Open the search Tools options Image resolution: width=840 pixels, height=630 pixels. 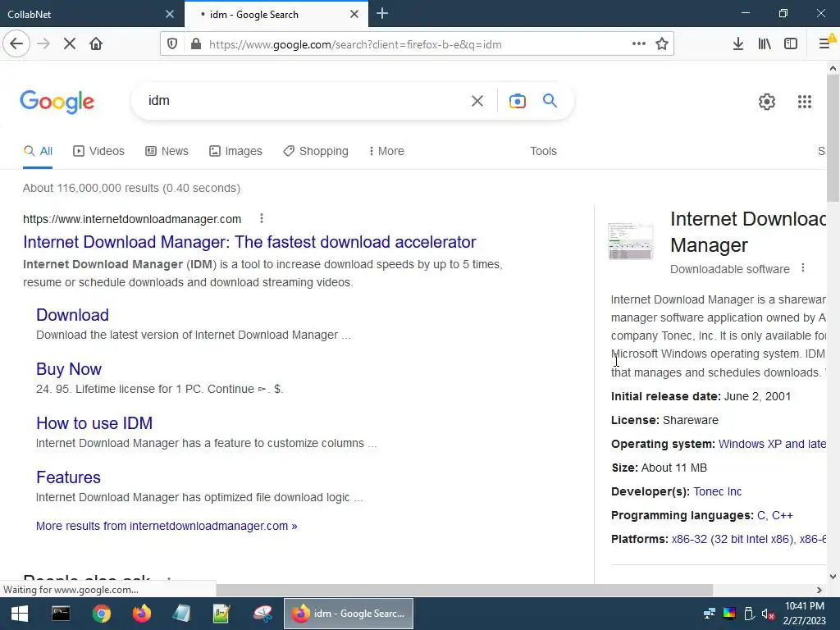click(543, 151)
